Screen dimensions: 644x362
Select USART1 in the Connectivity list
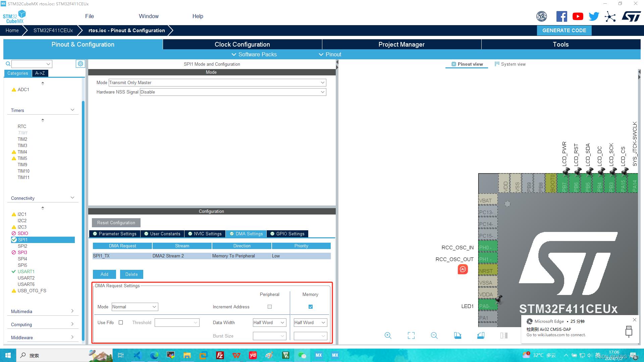pyautogui.click(x=26, y=271)
